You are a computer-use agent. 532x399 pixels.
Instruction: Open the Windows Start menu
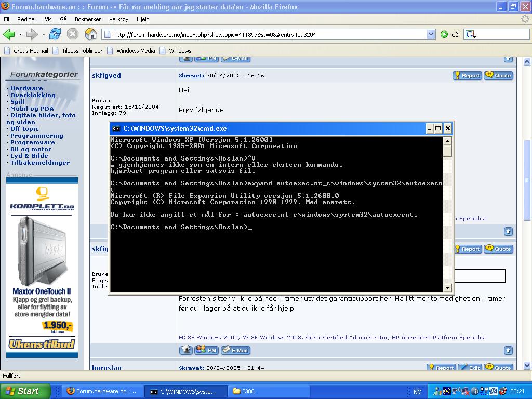click(25, 391)
